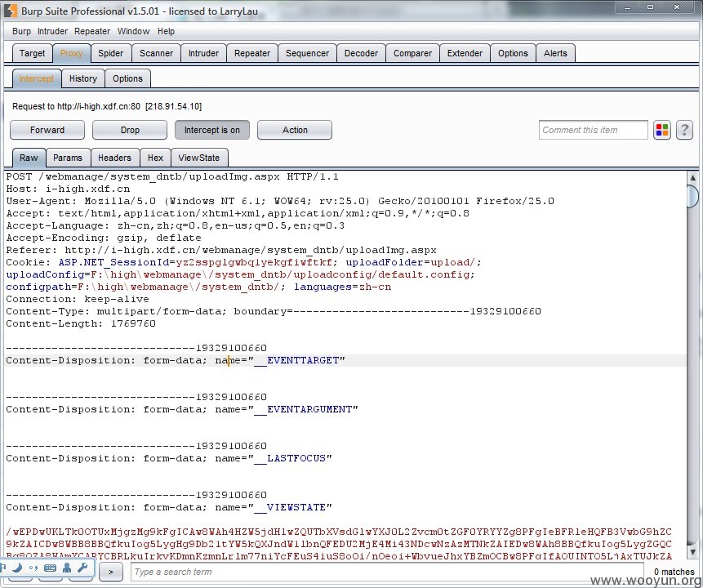The width and height of the screenshot is (703, 588).
Task: Click the IME user account icon
Action: 67,568
